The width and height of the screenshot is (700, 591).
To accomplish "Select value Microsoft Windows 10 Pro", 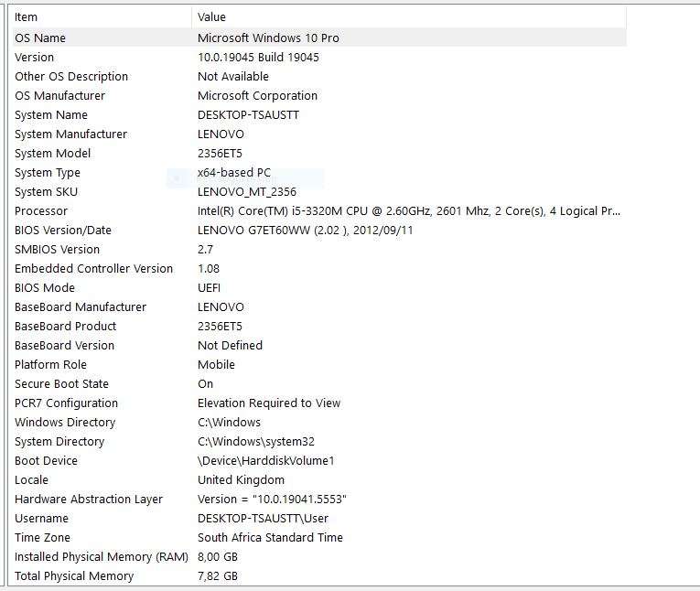I will [268, 38].
